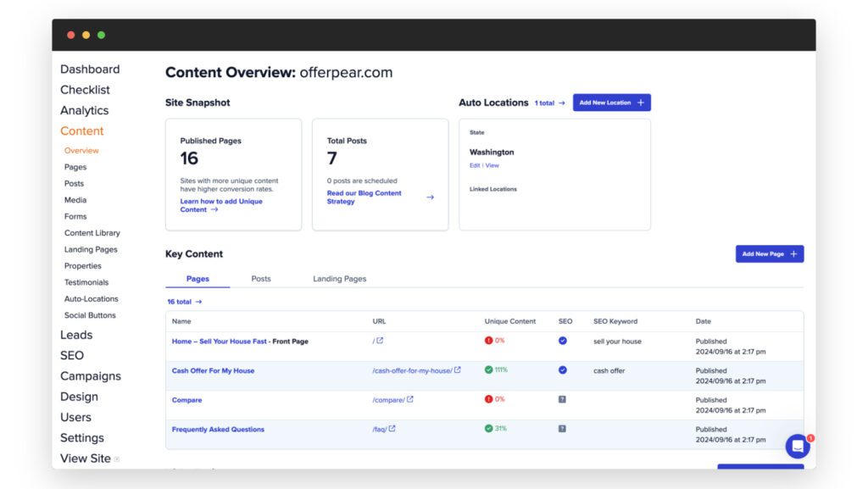This screenshot has height=489, width=868.
Task: Click the 1 total link
Action: point(544,103)
